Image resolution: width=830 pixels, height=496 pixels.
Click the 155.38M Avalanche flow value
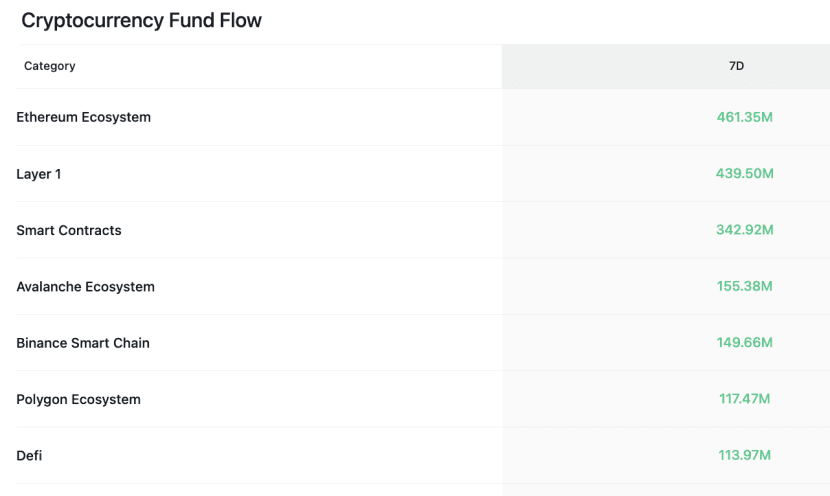click(x=744, y=287)
